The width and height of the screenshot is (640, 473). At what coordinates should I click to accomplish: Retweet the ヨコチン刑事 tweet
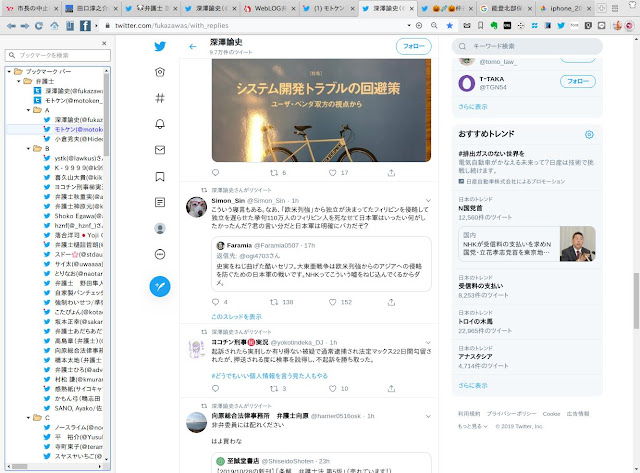274,389
